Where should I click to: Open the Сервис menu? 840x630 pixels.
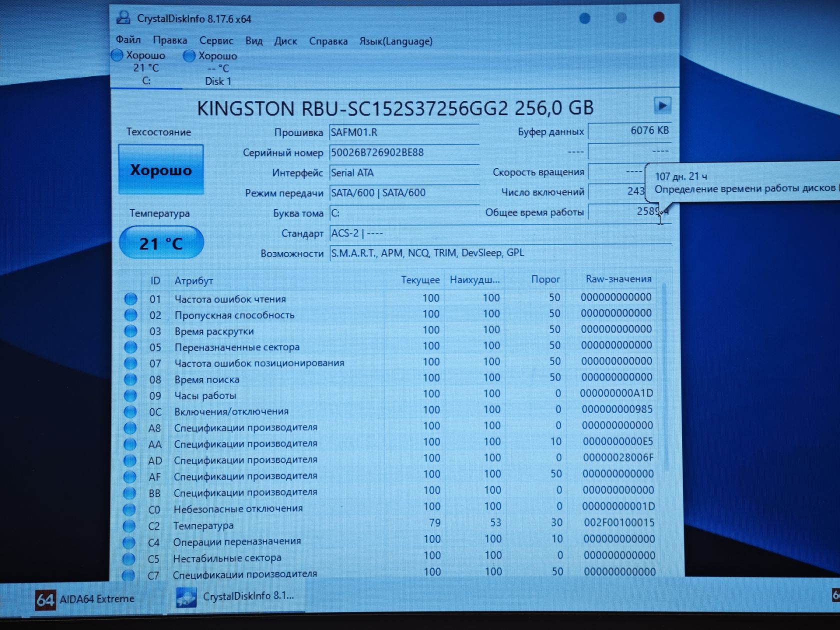coord(216,40)
